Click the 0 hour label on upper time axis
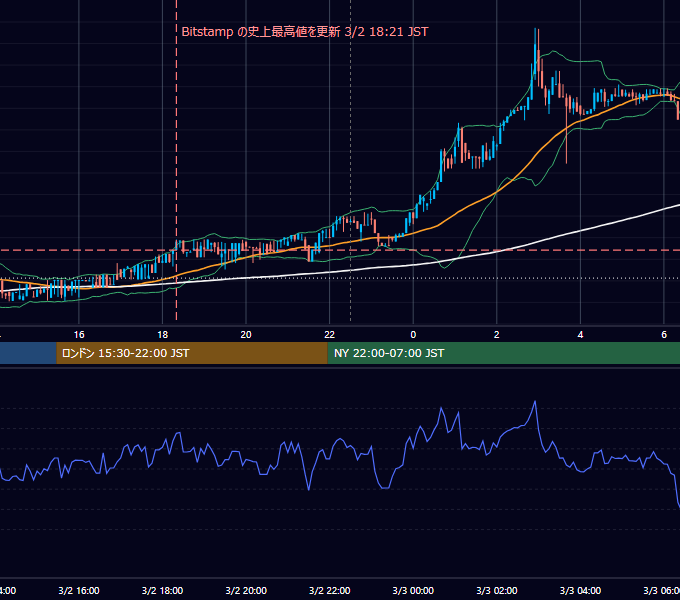 pyautogui.click(x=413, y=335)
